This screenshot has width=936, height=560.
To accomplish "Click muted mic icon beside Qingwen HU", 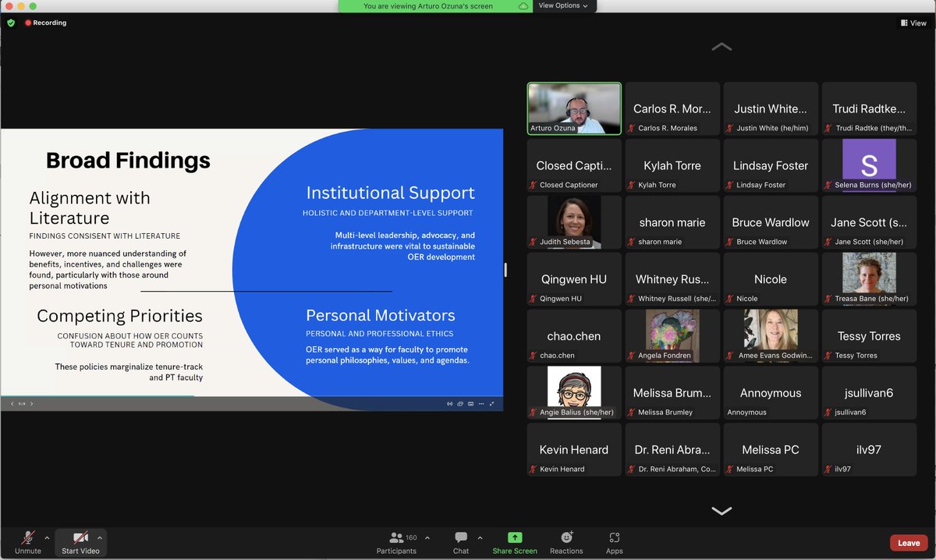I will pyautogui.click(x=534, y=299).
